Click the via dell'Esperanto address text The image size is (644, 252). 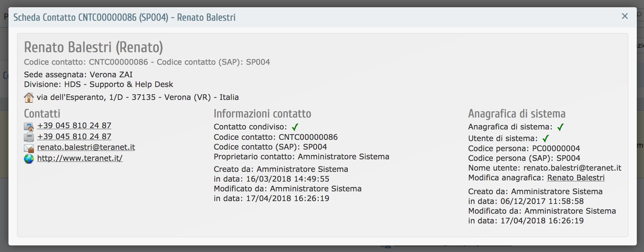click(x=137, y=97)
